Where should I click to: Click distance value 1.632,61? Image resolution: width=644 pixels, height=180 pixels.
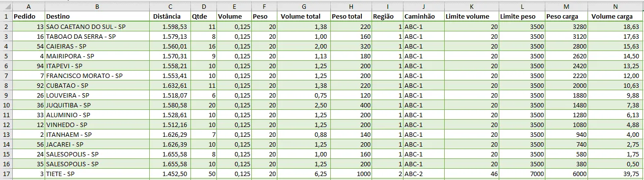coord(170,85)
